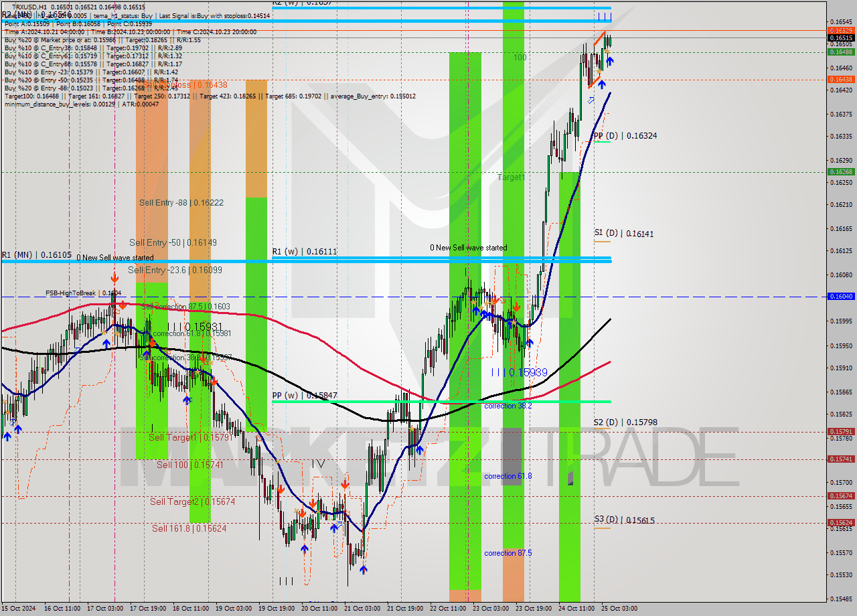Click the blue 0.16040 price tag
857x616 pixels.
point(841,296)
